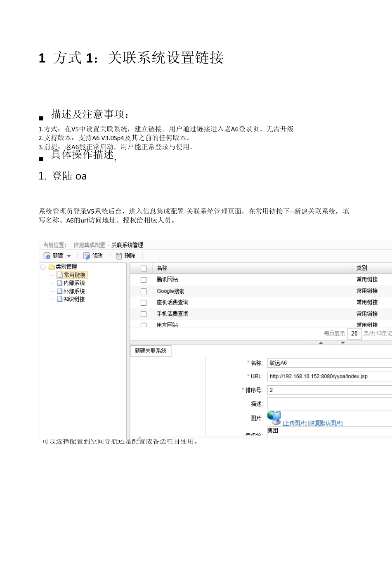Select 外部系统 in the category tree

74,291
